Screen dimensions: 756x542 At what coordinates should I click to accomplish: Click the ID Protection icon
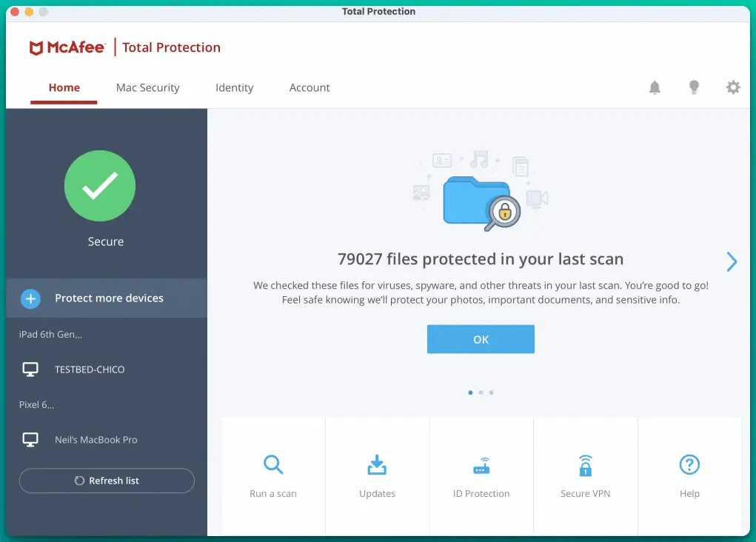point(481,465)
